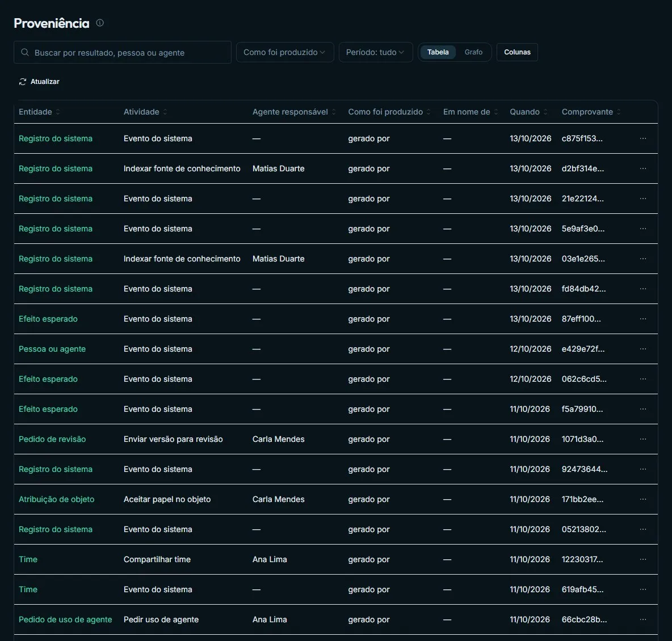Click the Compartilhar time activity cell

(157, 559)
